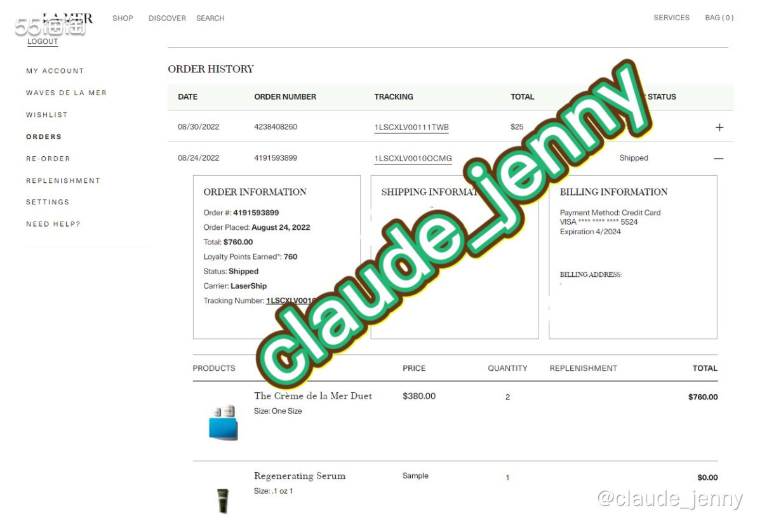Image resolution: width=762 pixels, height=532 pixels.
Task: Click The Crème de la Mer Duet thumbnail
Action: pos(223,422)
